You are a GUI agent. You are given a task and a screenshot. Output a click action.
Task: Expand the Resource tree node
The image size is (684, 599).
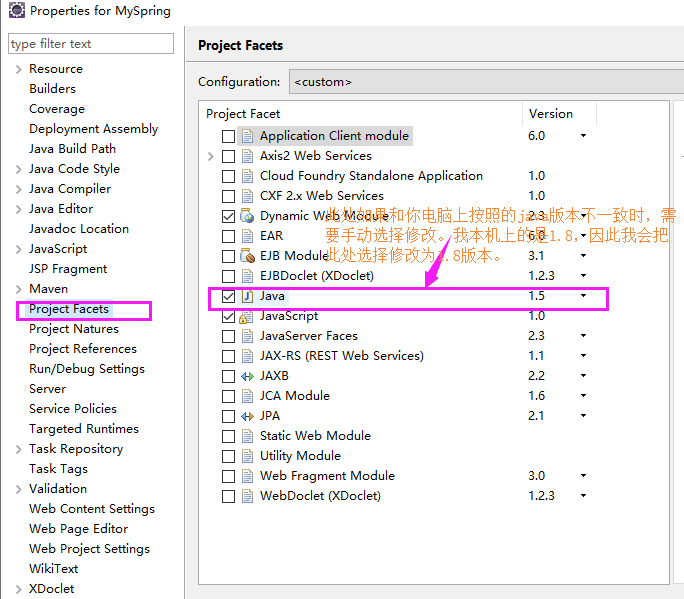point(18,69)
